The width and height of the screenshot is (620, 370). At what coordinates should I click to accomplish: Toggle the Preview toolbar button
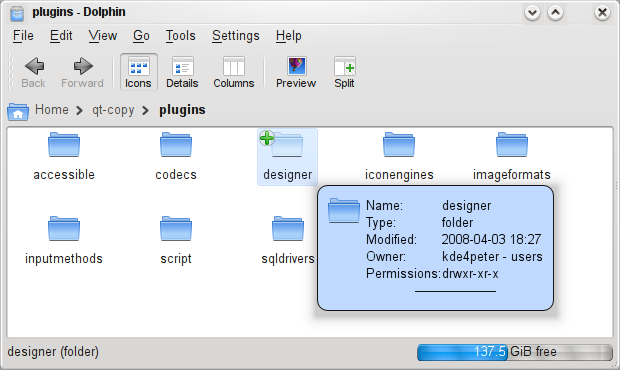pos(296,72)
